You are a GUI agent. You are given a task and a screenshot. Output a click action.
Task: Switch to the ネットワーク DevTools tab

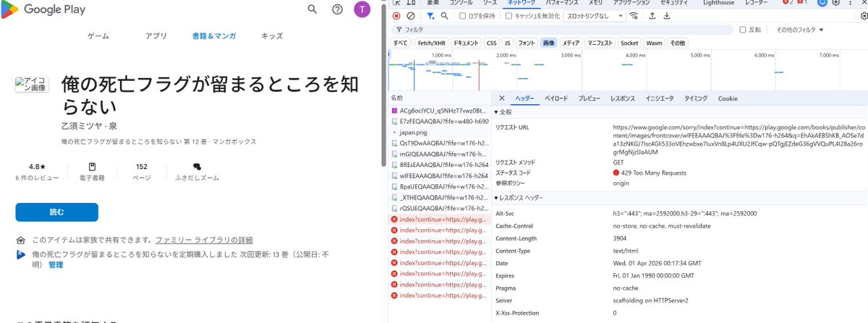(x=522, y=3)
